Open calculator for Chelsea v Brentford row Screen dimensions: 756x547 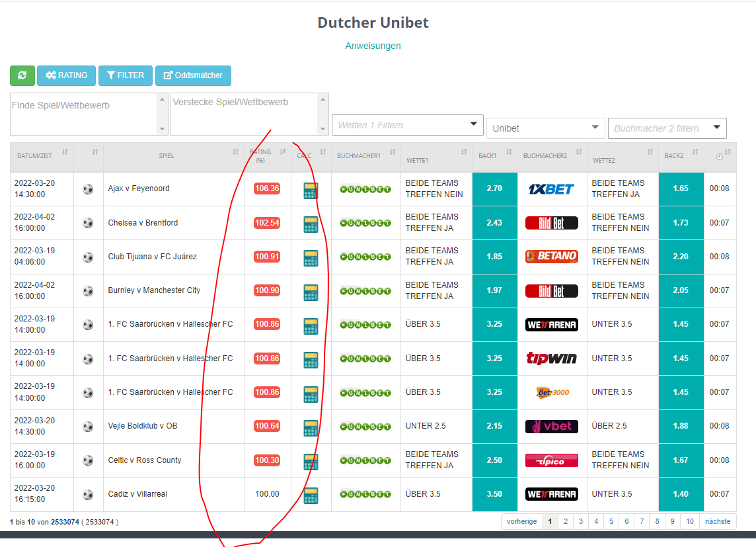coord(310,224)
